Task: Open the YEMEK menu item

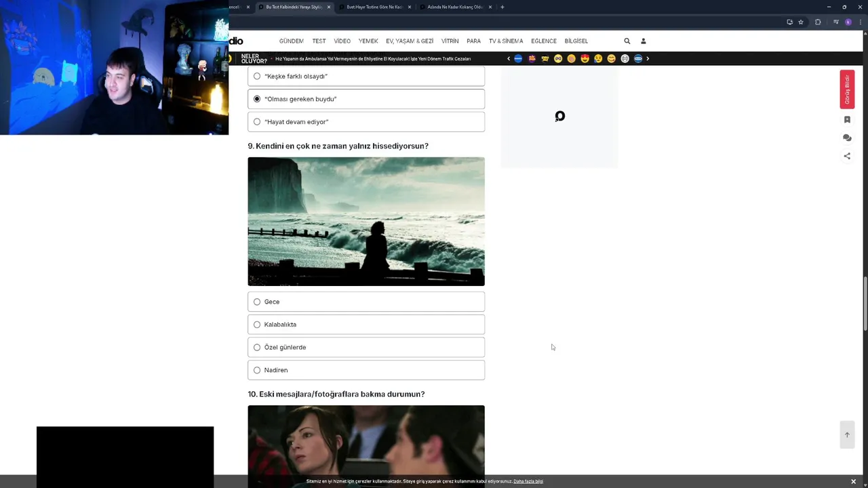Action: coord(368,41)
